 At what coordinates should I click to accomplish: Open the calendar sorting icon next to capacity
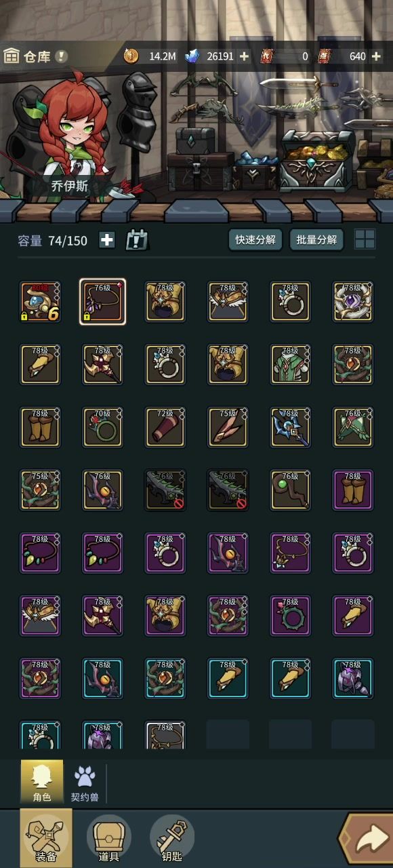(x=137, y=240)
